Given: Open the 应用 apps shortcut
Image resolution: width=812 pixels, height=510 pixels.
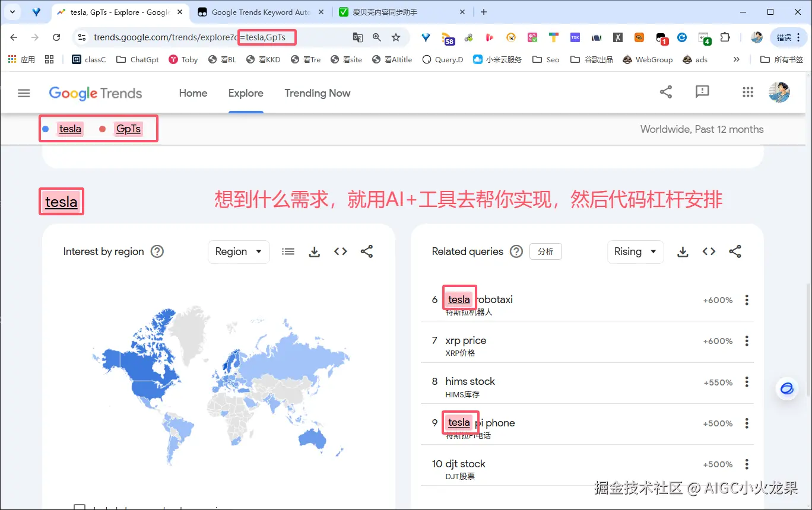Looking at the screenshot, I should 21,59.
